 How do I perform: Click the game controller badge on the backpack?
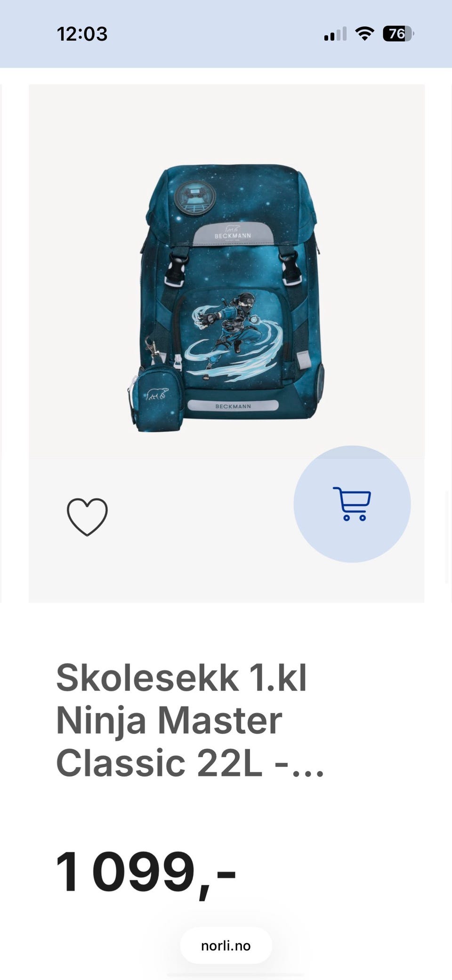click(x=195, y=195)
